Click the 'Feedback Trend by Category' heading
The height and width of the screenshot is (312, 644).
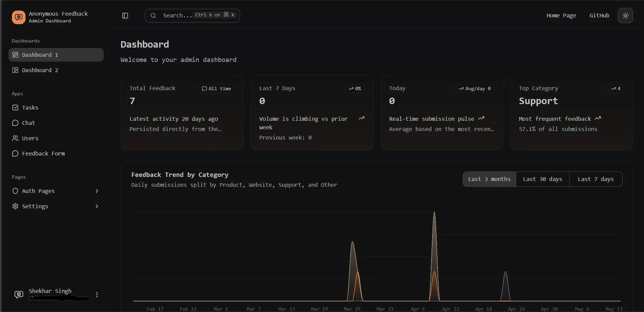pyautogui.click(x=180, y=175)
